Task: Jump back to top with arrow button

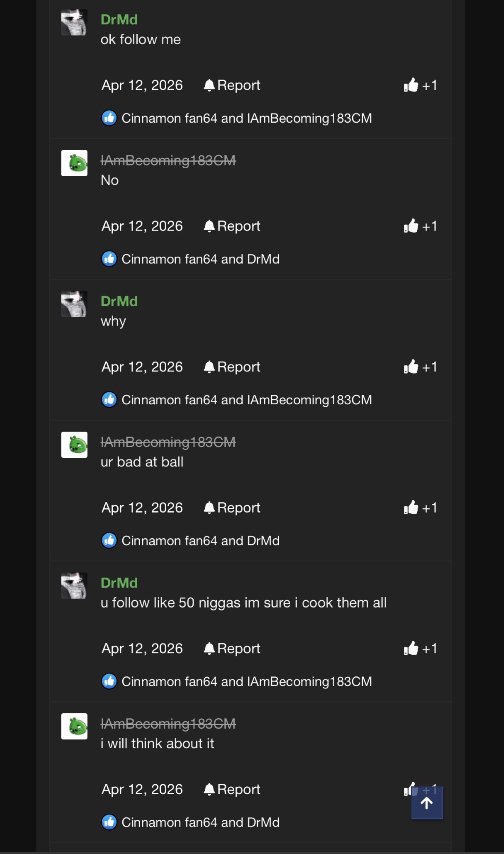Action: (x=427, y=803)
